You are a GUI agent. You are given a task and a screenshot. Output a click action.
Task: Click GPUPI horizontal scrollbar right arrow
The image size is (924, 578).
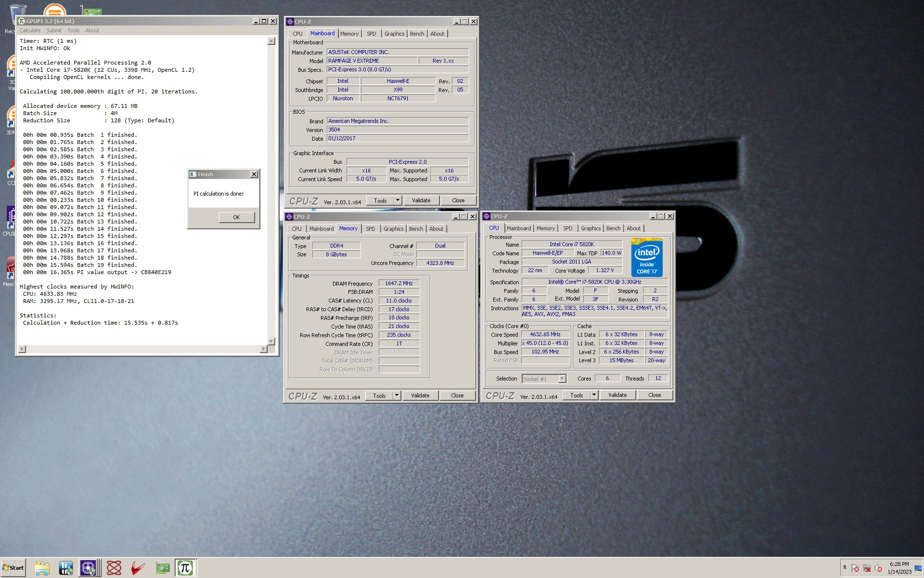263,349
